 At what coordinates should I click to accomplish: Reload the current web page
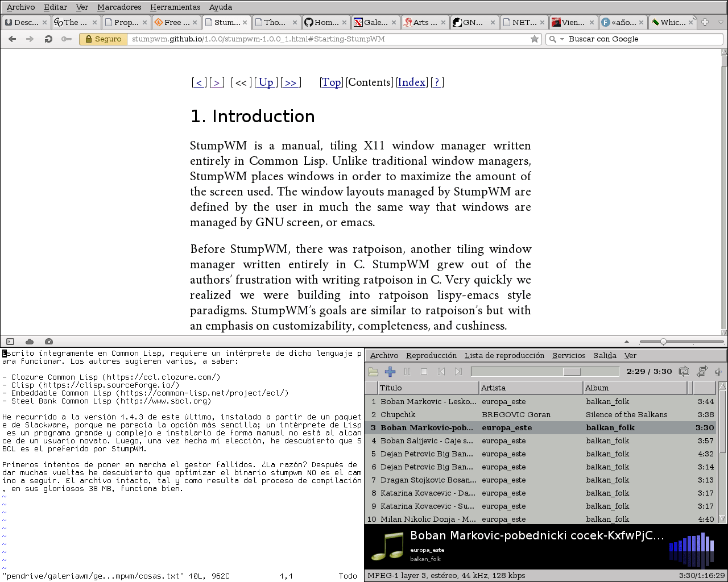tap(48, 39)
